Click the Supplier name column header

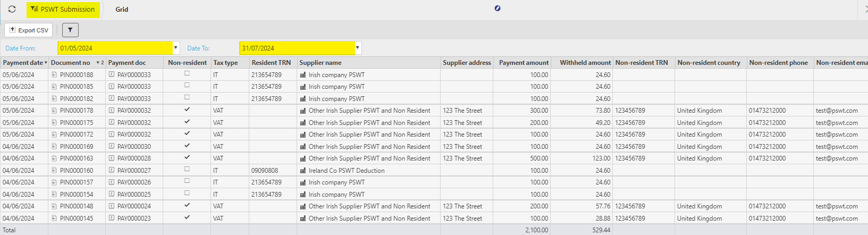pos(321,63)
